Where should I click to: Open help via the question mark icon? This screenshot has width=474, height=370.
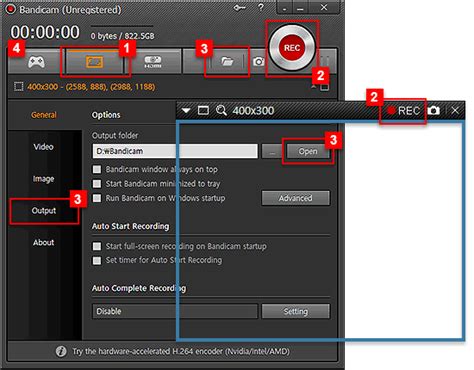(261, 7)
